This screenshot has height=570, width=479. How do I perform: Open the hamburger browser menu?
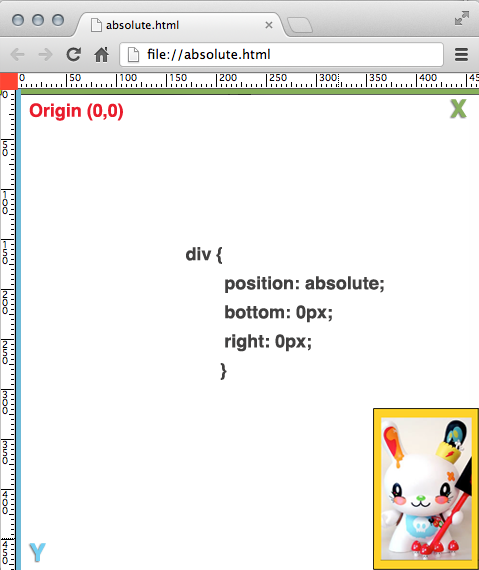461,55
